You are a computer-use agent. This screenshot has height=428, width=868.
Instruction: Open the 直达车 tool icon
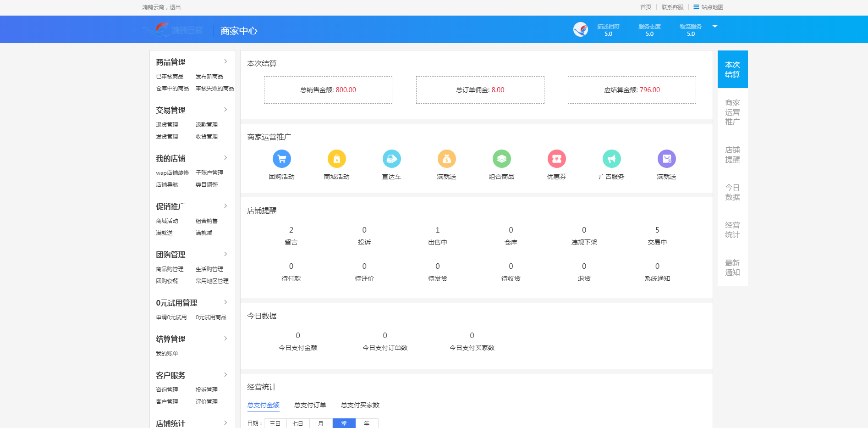pos(392,158)
